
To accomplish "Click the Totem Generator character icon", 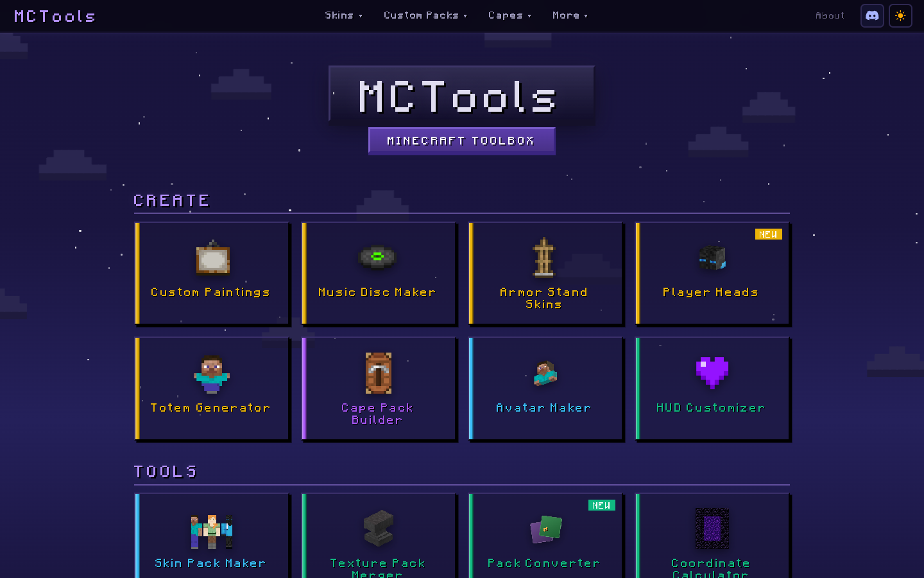I will 212,373.
